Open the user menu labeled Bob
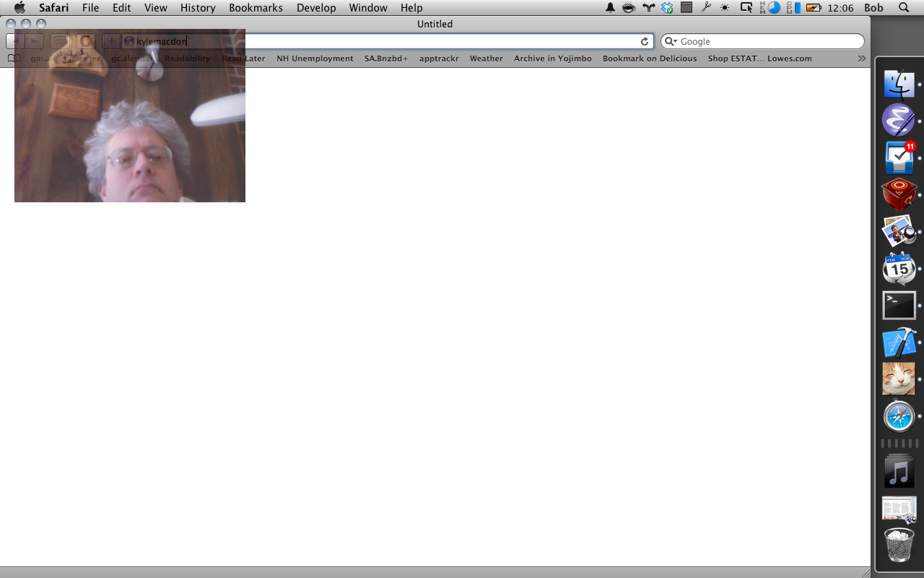Viewport: 924px width, 578px height. 873,8
